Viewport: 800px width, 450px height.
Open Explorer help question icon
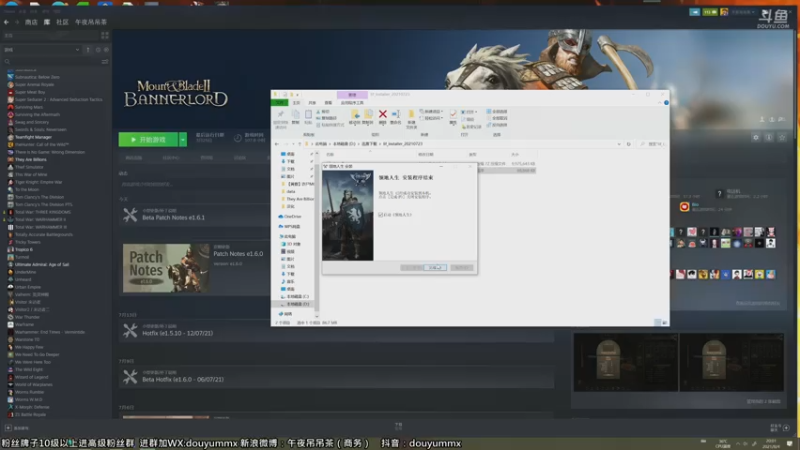click(x=666, y=103)
